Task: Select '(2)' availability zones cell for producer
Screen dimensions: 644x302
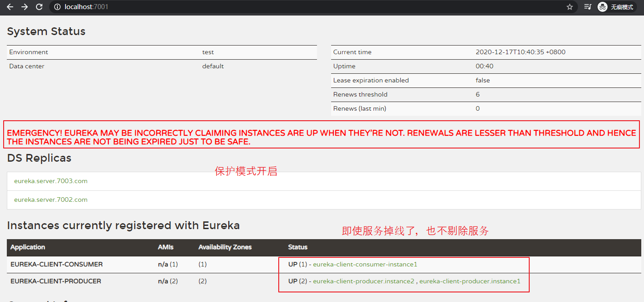Action: [203, 281]
